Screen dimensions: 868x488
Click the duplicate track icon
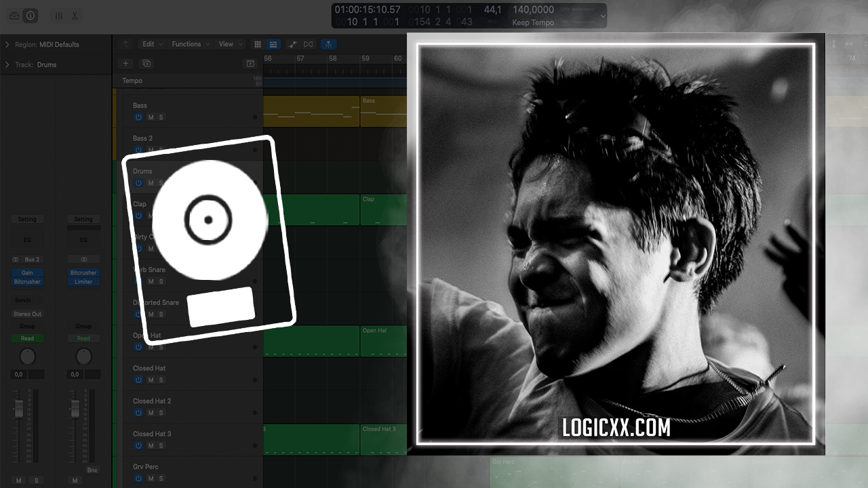[x=146, y=63]
